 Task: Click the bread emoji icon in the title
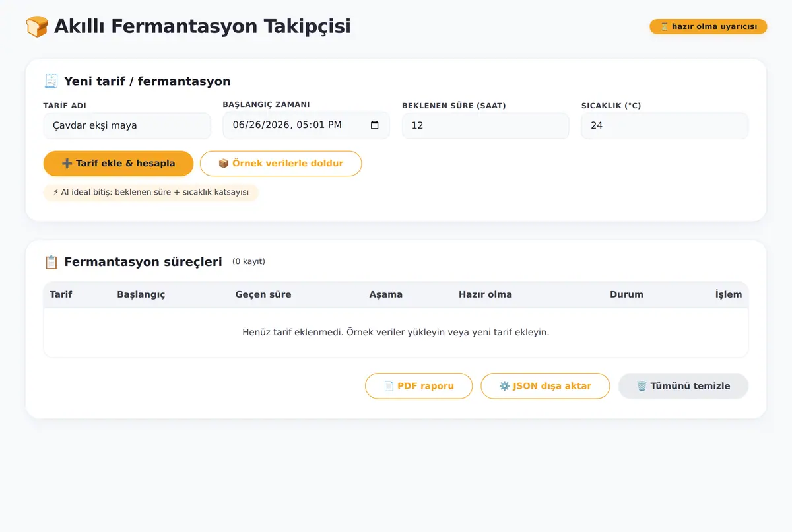click(x=37, y=27)
